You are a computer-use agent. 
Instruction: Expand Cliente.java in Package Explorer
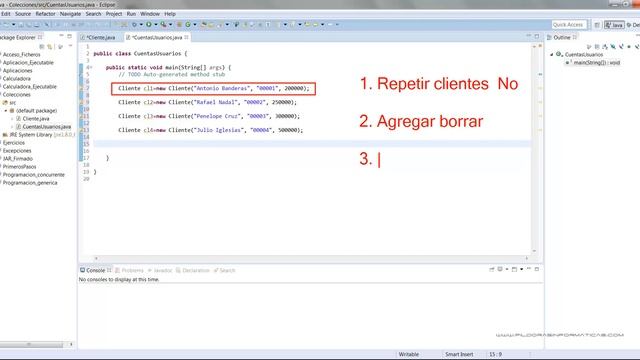12,119
